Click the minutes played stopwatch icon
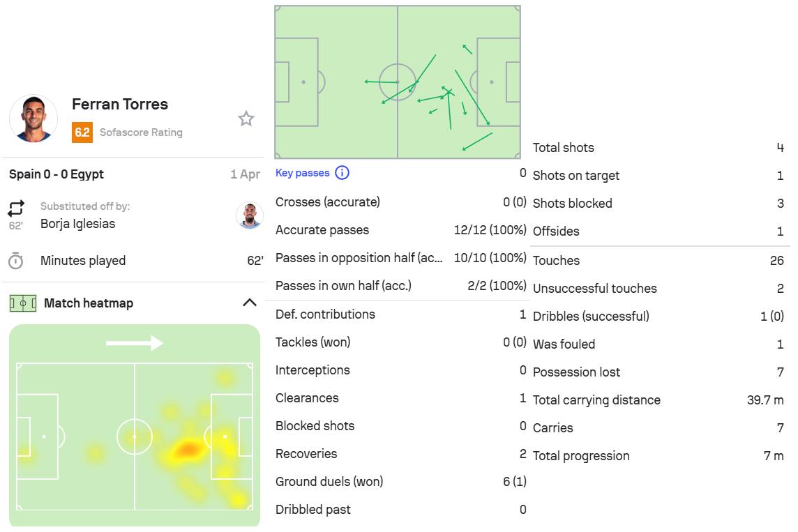 pos(16,261)
